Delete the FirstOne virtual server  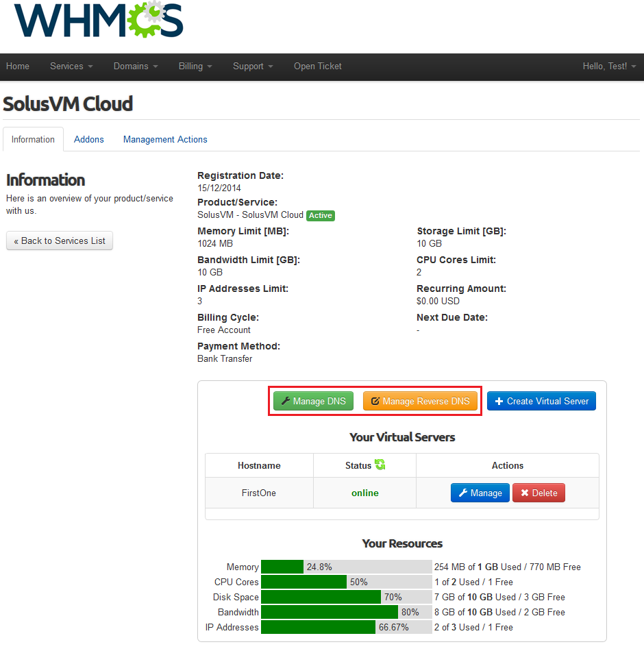(538, 493)
